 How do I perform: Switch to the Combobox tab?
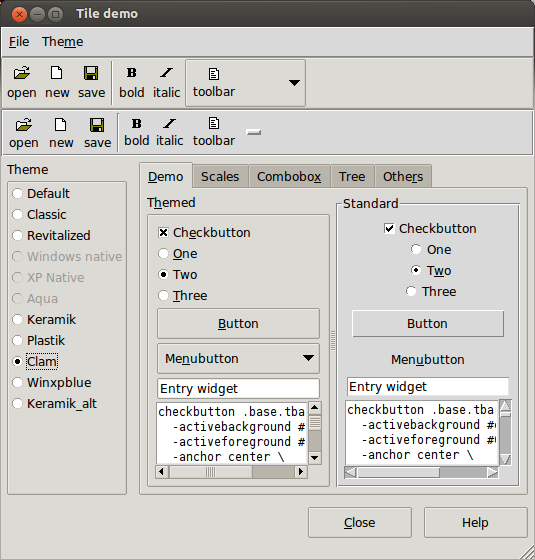point(289,176)
